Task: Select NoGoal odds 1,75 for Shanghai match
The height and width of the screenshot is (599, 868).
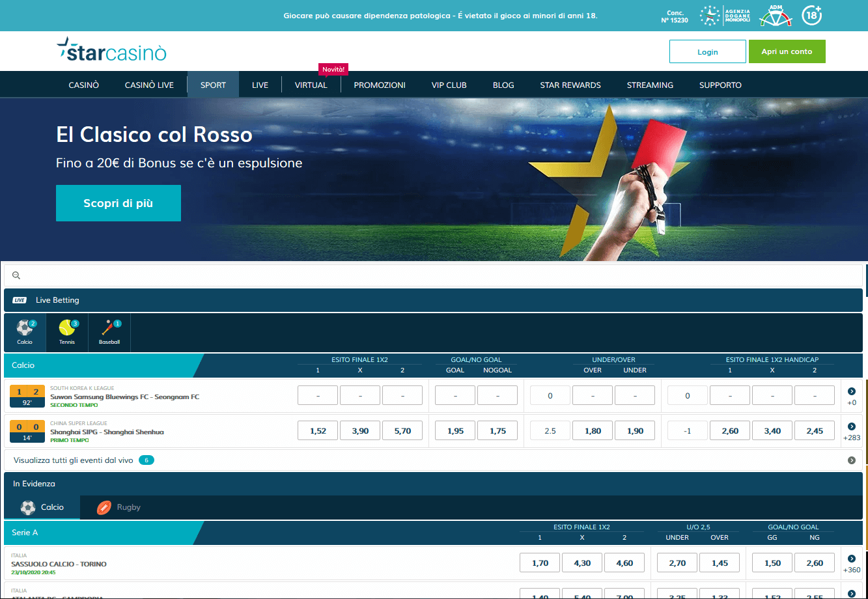Action: (x=497, y=431)
